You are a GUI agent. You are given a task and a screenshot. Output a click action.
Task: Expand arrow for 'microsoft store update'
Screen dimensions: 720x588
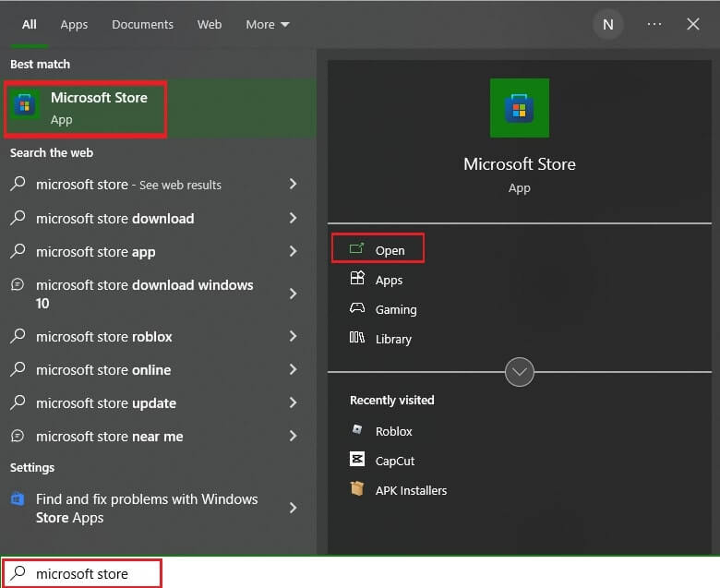(x=293, y=402)
